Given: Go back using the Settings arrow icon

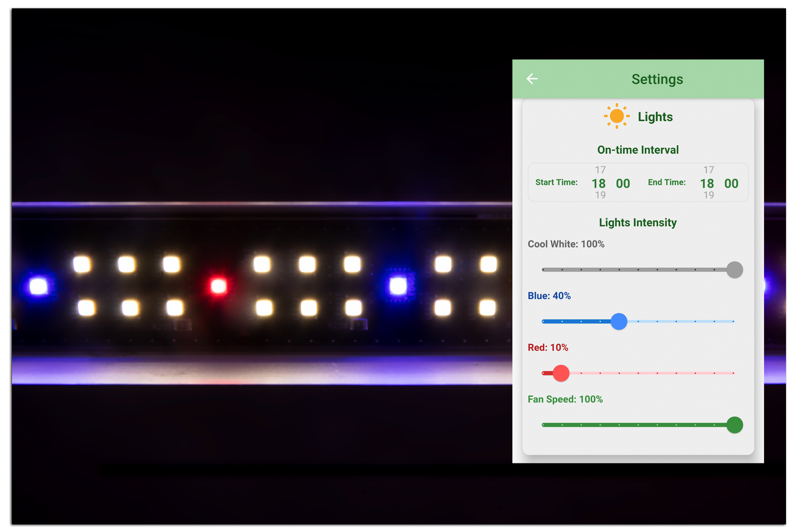Looking at the screenshot, I should click(x=532, y=79).
